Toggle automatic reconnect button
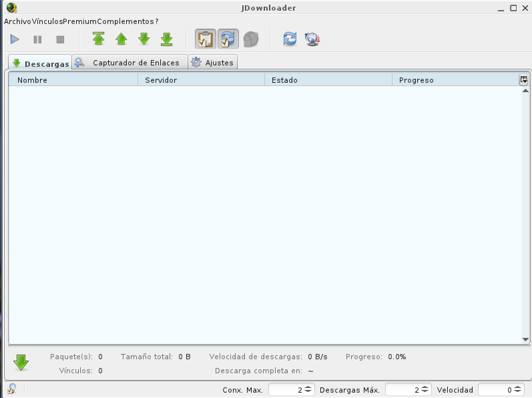Screen dimensions: 532x398 pyautogui.click(x=228, y=39)
